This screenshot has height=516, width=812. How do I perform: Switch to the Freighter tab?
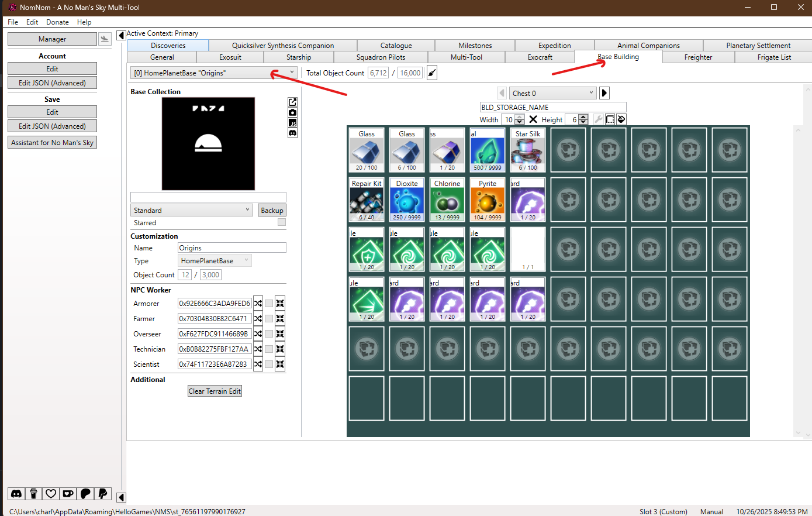(698, 57)
